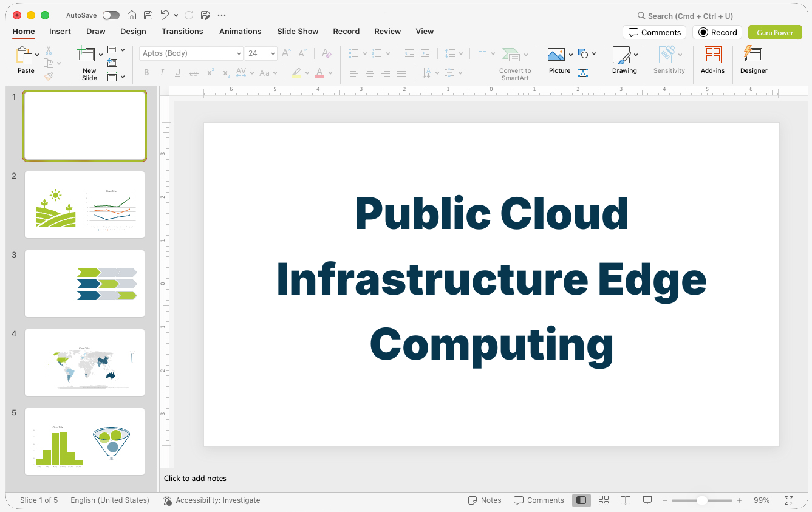Select blank slide 1 thumbnail

(85, 126)
